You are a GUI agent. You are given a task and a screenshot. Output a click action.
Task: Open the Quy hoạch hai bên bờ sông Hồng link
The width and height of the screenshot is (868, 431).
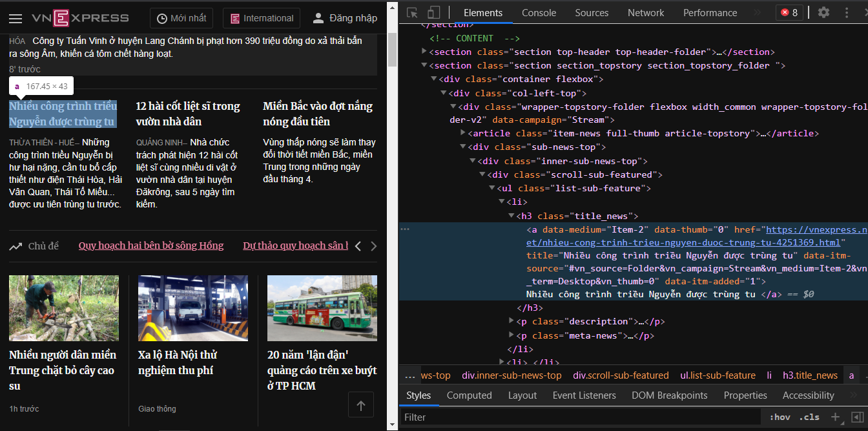click(151, 246)
